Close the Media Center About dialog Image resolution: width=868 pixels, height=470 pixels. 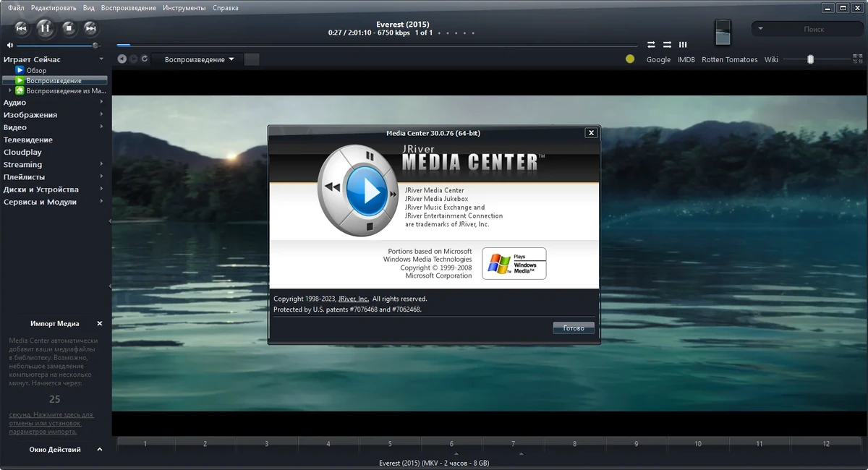tap(591, 133)
